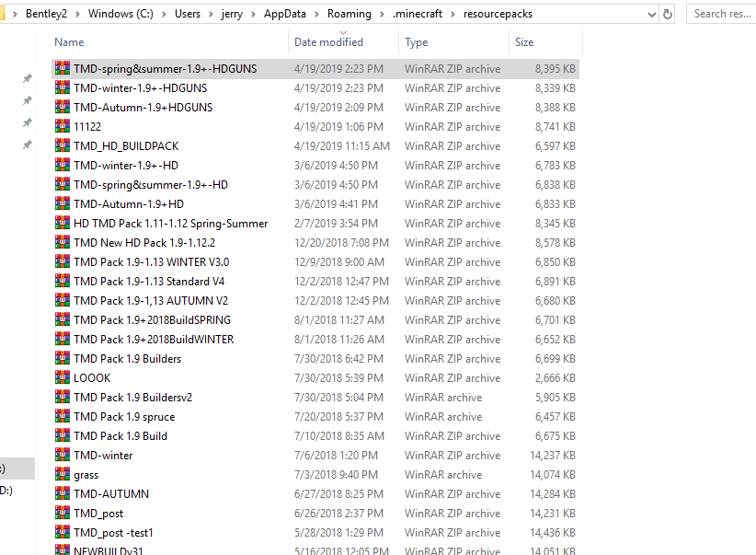Image resolution: width=756 pixels, height=555 pixels.
Task: Click the 8,741 KB size cell
Action: pyautogui.click(x=555, y=127)
